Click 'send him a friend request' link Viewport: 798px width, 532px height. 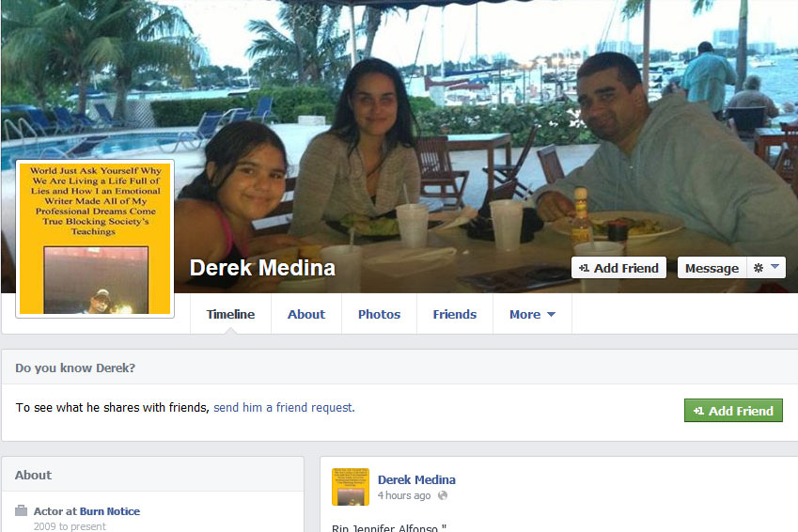(x=284, y=407)
